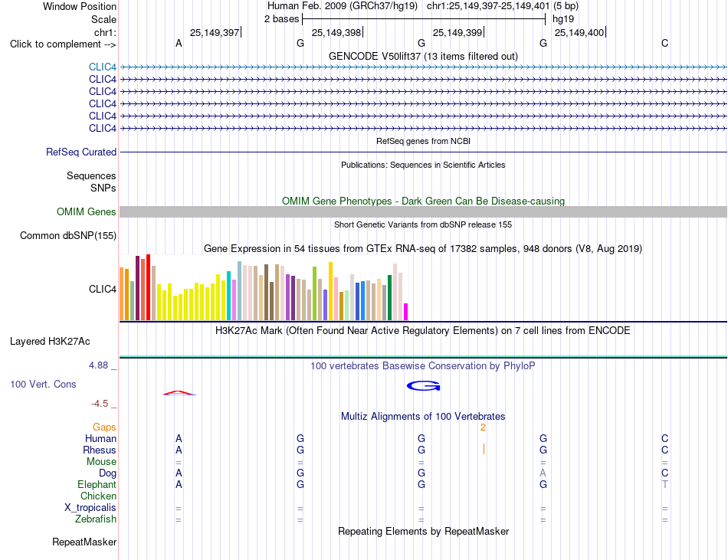Viewport: 728px width, 560px height.
Task: Click the orange insertion bar in Rhesus row
Action: click(x=484, y=449)
